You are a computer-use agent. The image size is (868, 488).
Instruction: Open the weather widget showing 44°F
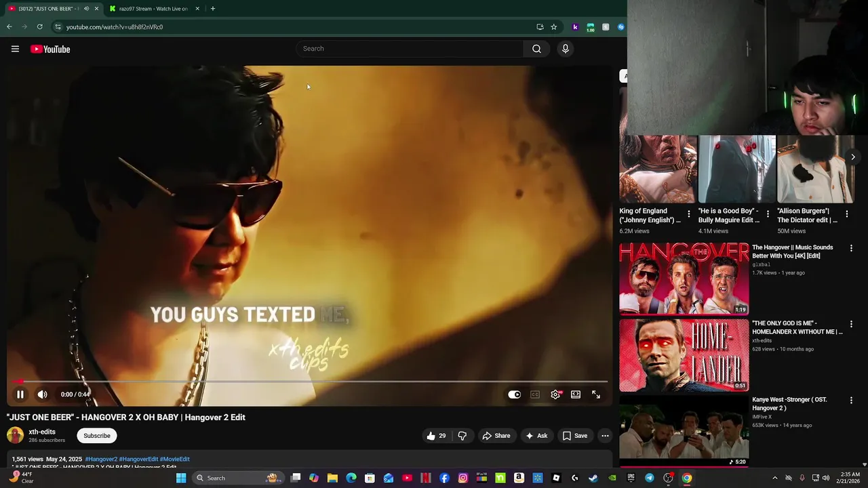tap(20, 478)
